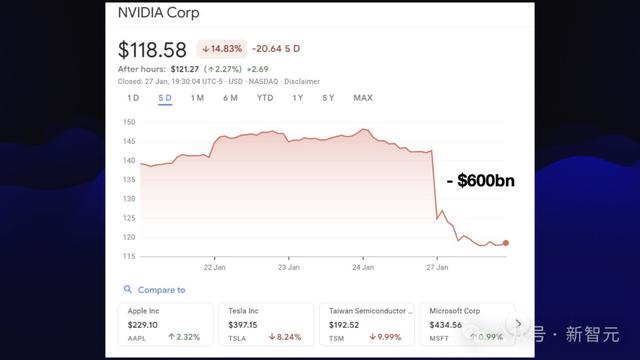This screenshot has height=360, width=640.
Task: Choose the YTD range tab
Action: click(x=265, y=98)
